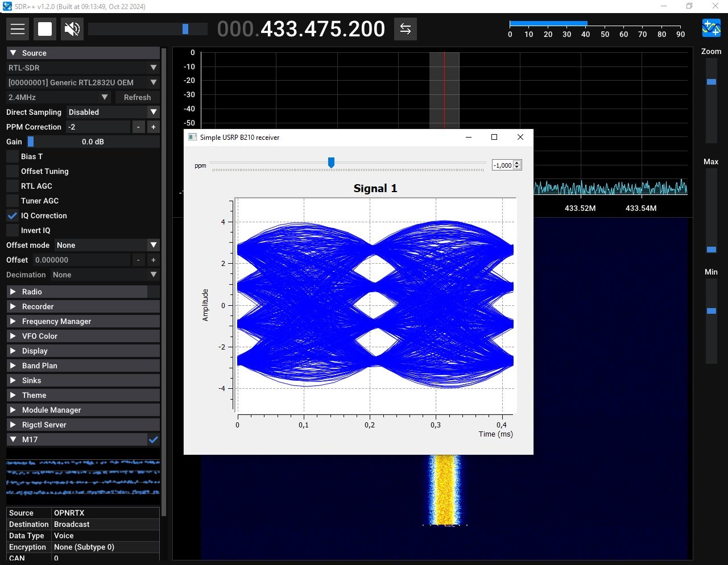Decrease PPM Correction with minus button
This screenshot has width=728, height=565.
[138, 127]
